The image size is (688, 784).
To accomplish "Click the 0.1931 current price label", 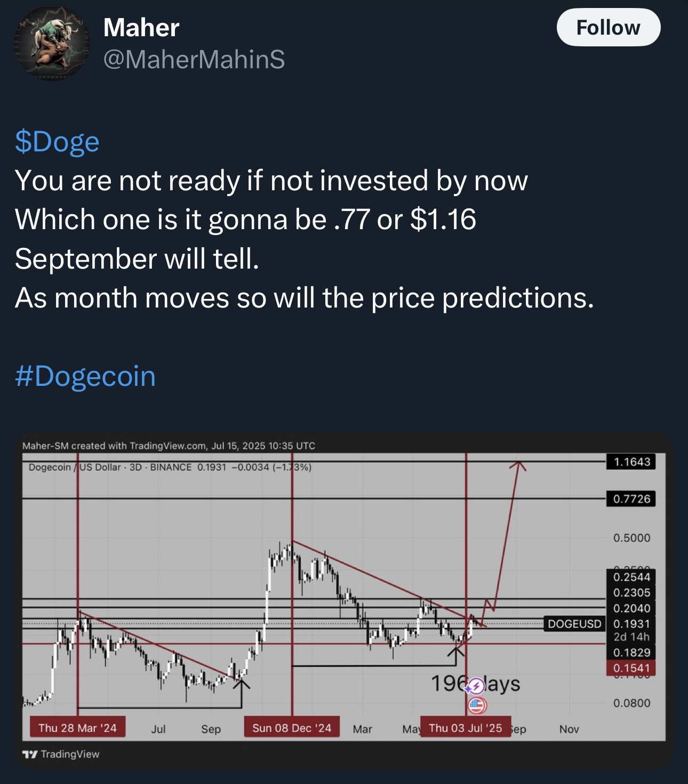I will tap(631, 624).
